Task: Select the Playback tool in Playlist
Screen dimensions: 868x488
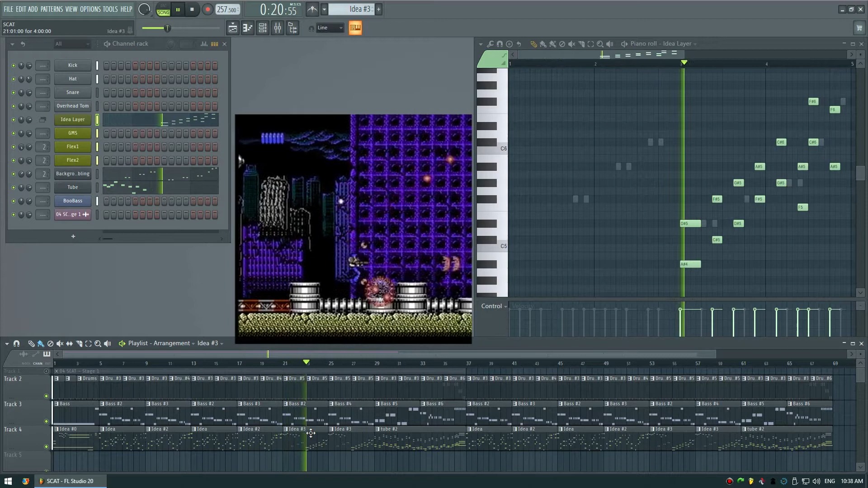Action: (108, 343)
